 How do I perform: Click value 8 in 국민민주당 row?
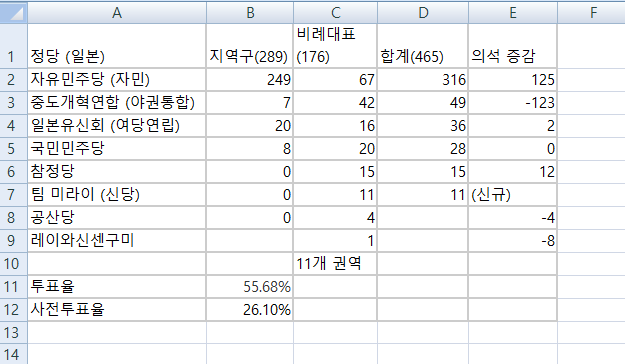click(250, 149)
